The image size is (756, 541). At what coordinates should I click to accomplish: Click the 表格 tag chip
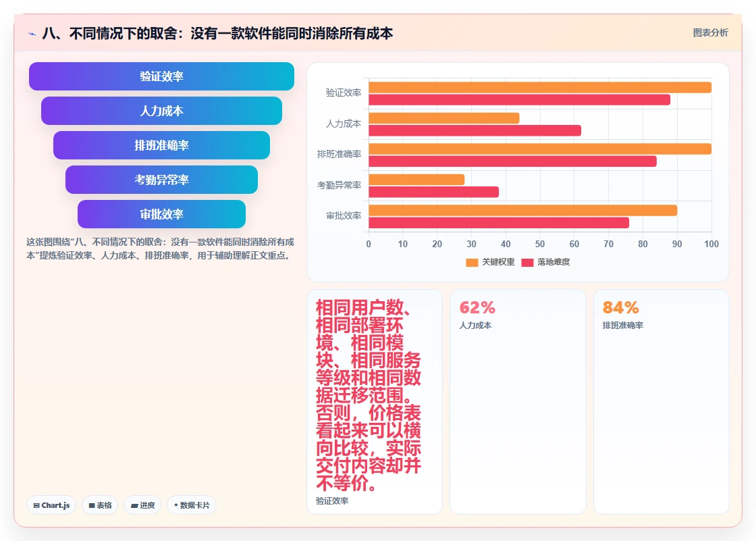click(x=100, y=505)
